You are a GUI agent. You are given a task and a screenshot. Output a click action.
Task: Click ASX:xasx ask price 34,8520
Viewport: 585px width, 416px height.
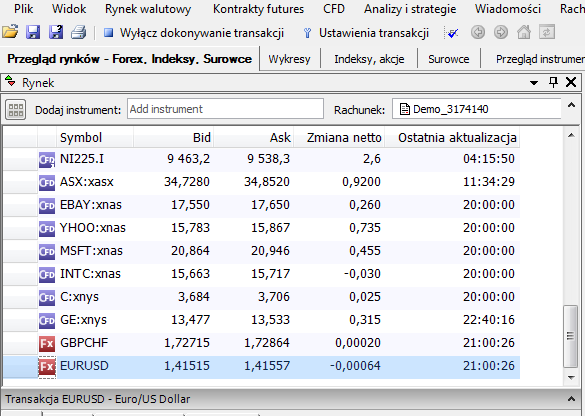point(267,182)
